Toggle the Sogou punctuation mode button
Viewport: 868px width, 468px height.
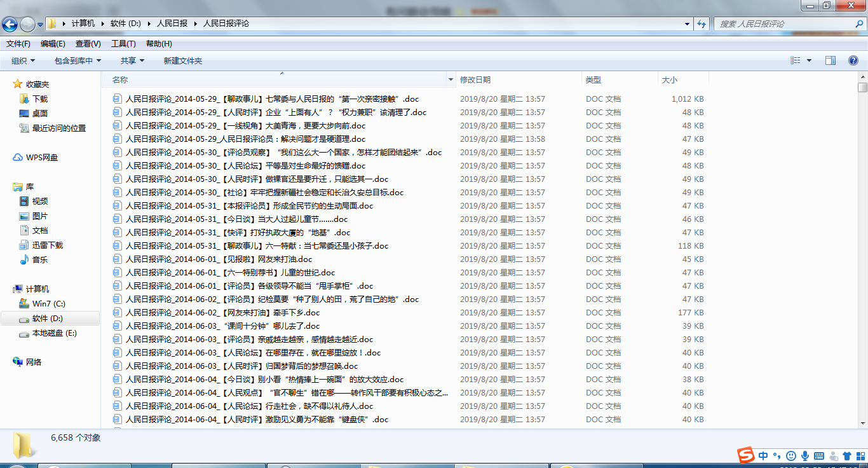click(777, 455)
